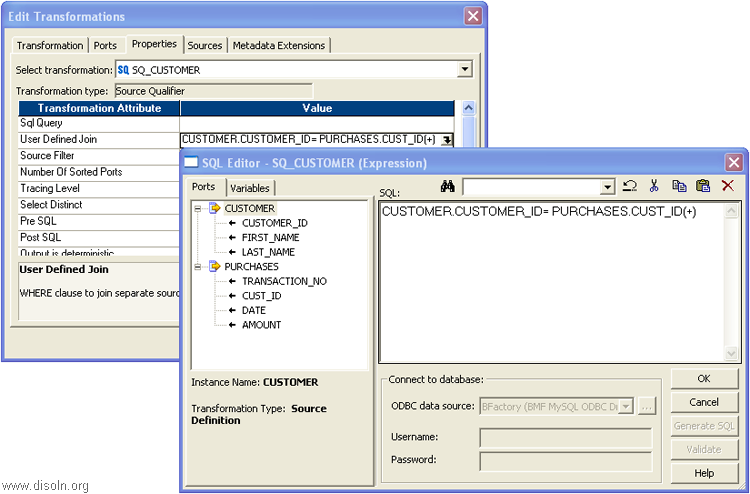
Task: Click the SQL Editor window title icon
Action: click(191, 163)
